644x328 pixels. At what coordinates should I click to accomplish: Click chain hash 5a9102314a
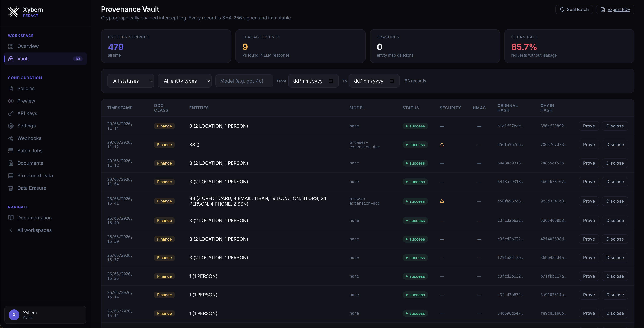[x=553, y=295]
